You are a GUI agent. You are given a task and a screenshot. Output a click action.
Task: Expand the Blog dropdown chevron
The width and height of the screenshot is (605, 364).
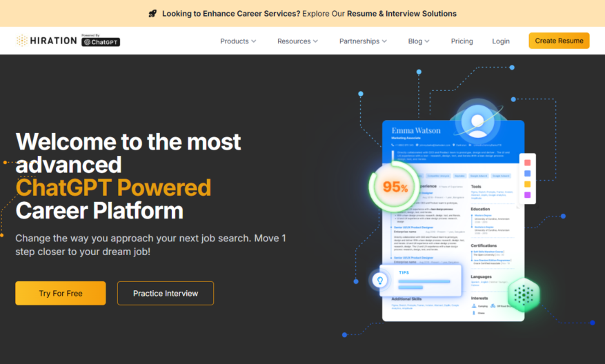coord(427,41)
